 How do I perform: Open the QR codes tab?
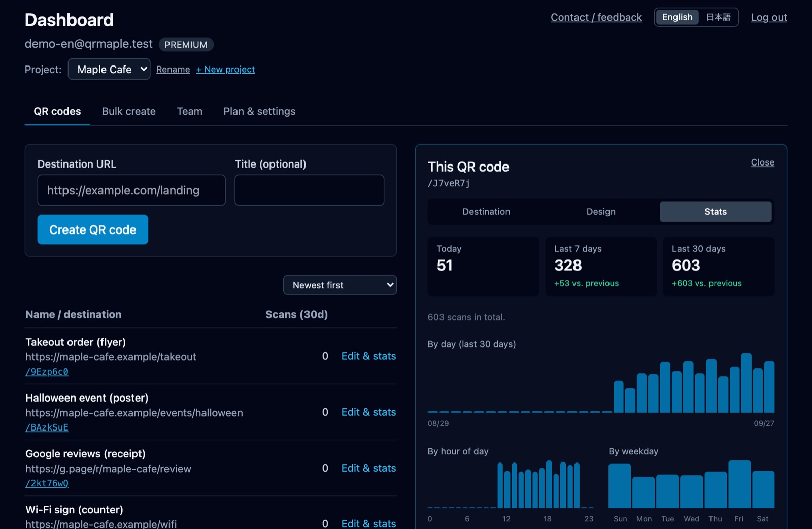pos(57,111)
